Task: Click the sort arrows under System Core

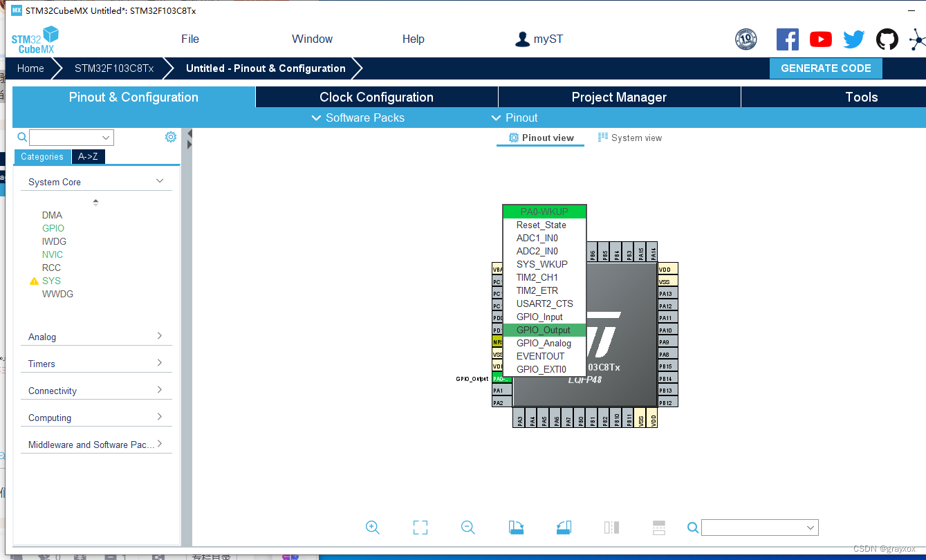Action: pos(95,203)
